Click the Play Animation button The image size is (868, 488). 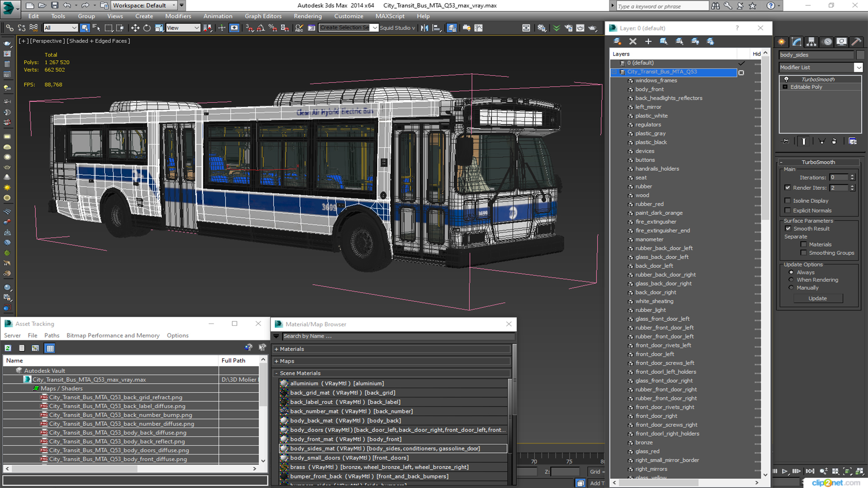click(x=785, y=471)
